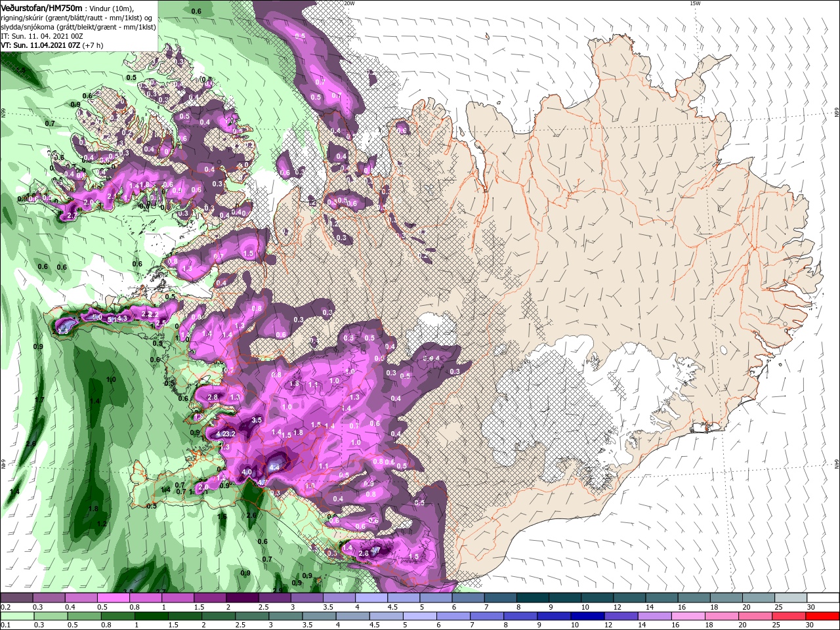This screenshot has width=840, height=630.
Task: Click the 20W longitude label
Action: tap(350, 3)
